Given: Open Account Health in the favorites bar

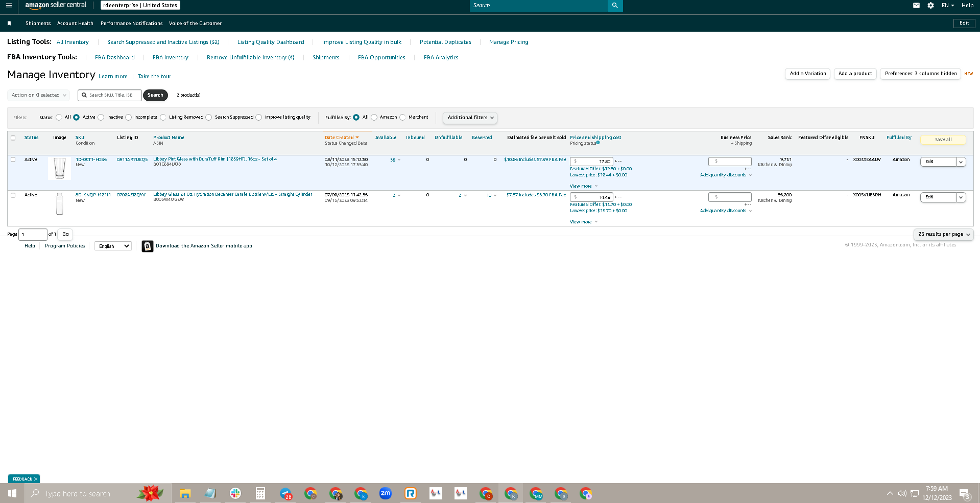Looking at the screenshot, I should tap(75, 24).
